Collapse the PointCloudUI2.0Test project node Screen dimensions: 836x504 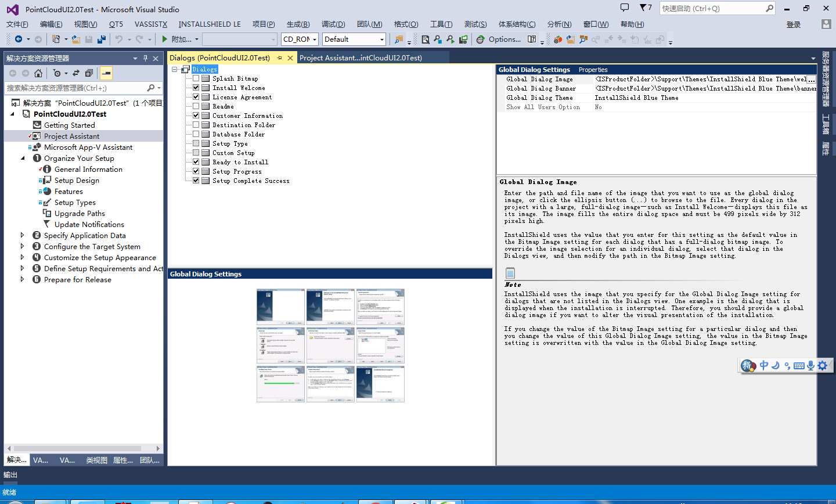tap(13, 114)
